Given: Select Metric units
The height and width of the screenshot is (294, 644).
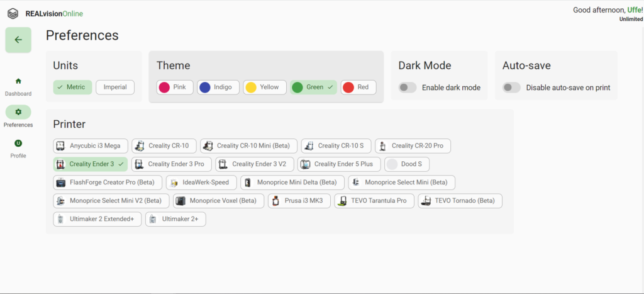Looking at the screenshot, I should [x=72, y=87].
